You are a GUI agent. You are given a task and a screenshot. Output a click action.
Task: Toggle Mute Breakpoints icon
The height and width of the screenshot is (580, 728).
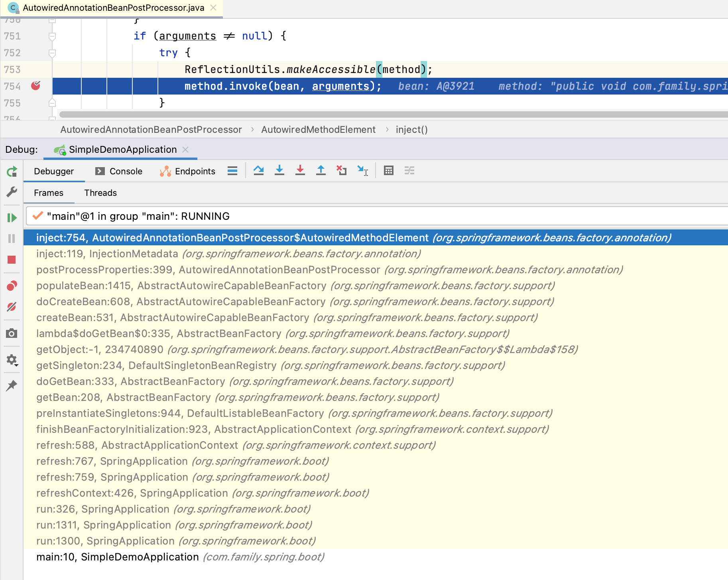(x=12, y=307)
